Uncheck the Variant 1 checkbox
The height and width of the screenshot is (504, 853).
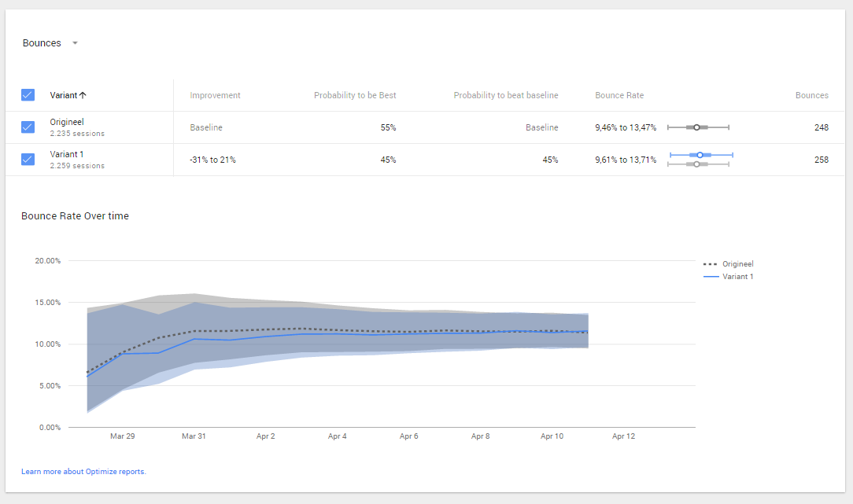(28, 160)
